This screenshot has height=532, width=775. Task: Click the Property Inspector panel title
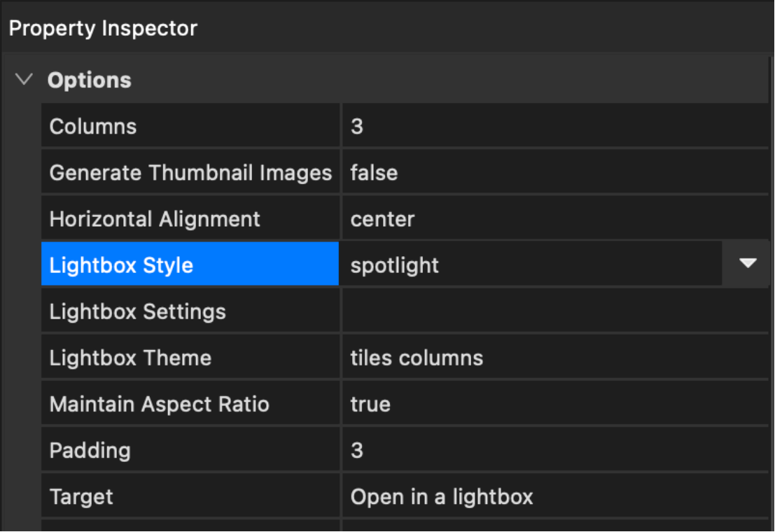pyautogui.click(x=103, y=29)
